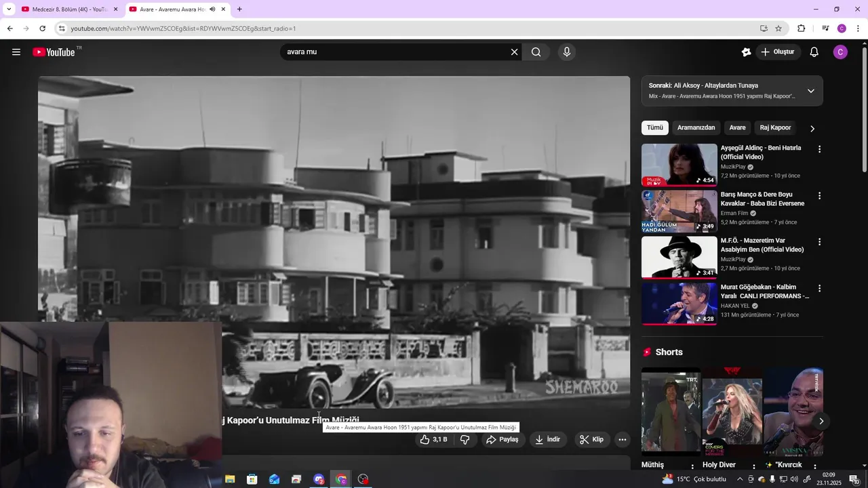Show hidden system tray icons

[740, 479]
